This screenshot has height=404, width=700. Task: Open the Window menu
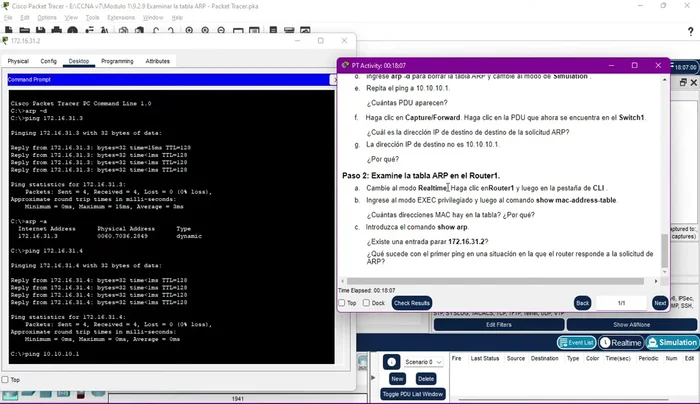[153, 17]
